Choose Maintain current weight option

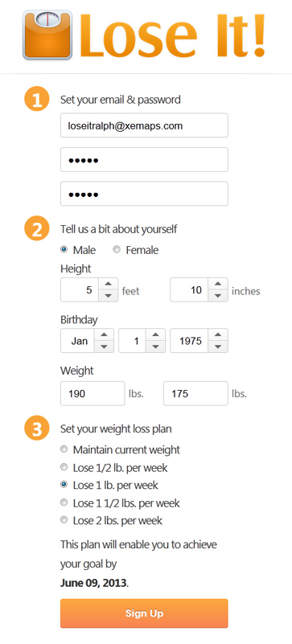[x=64, y=449]
